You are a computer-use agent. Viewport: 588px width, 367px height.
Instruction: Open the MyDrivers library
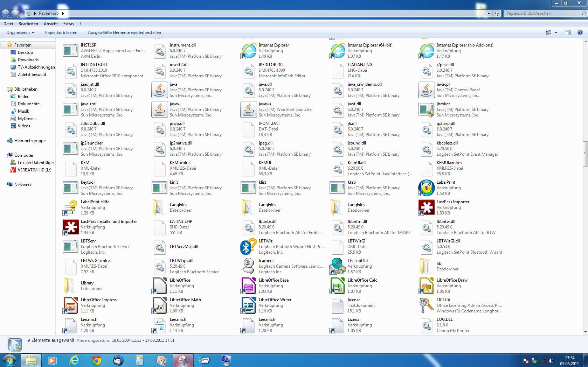pyautogui.click(x=27, y=119)
